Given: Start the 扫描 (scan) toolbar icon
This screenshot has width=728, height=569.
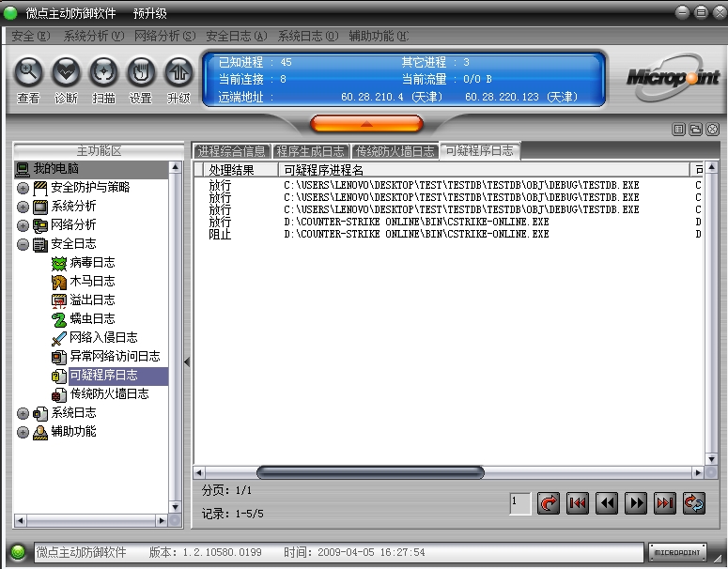Looking at the screenshot, I should tap(103, 72).
